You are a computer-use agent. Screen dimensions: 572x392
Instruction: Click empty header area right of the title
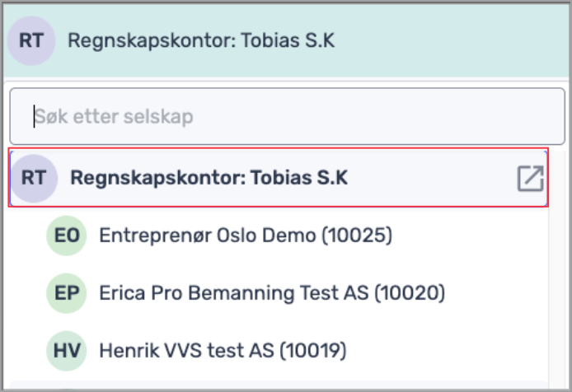[x=453, y=40]
